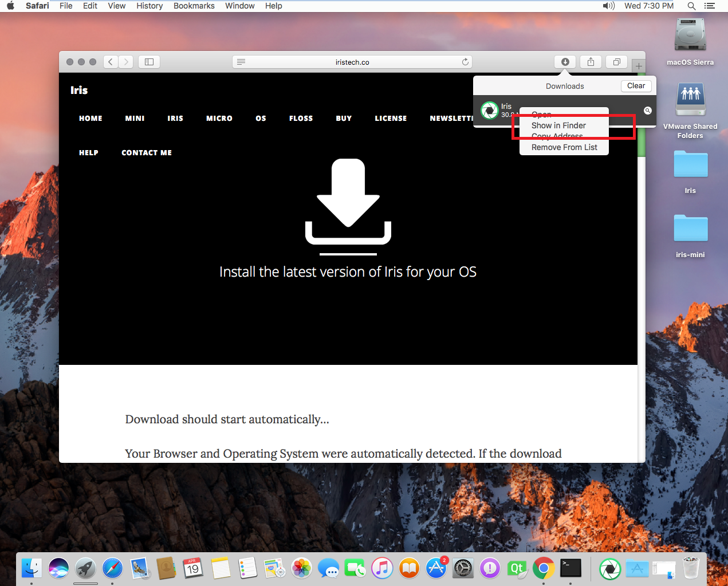Select the iris-mini desktop folder
The image size is (728, 586).
(x=690, y=228)
